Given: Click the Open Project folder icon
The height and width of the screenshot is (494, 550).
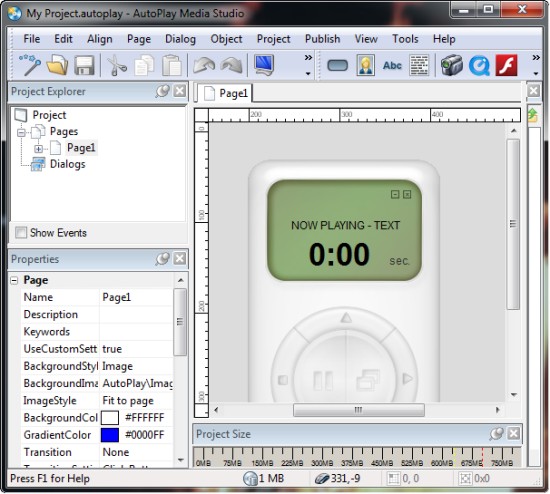Looking at the screenshot, I should [58, 65].
